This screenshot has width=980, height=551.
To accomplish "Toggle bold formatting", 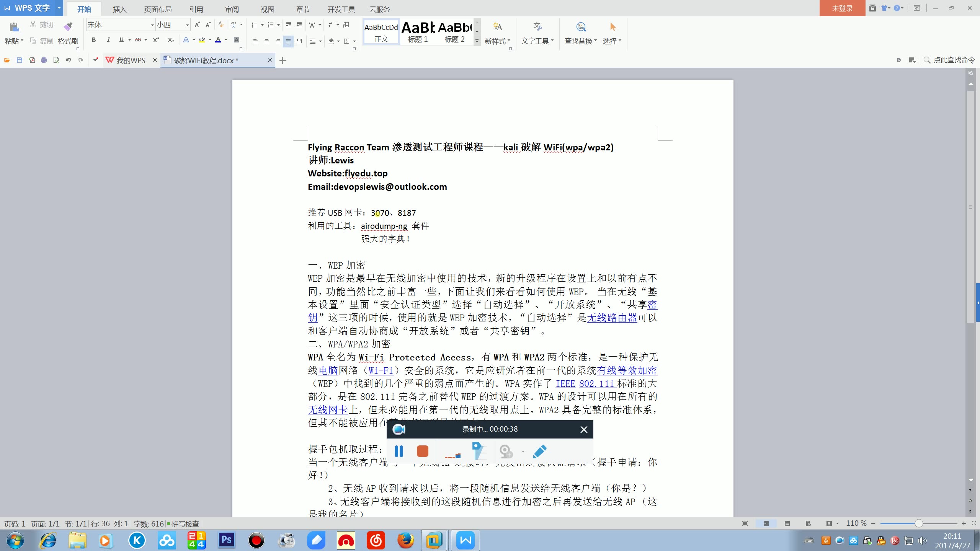I will (x=94, y=40).
